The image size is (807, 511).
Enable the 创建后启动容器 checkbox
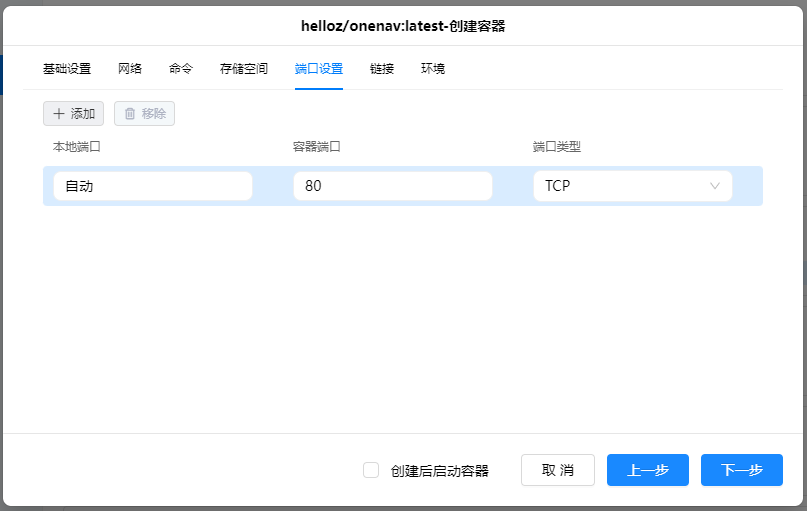pyautogui.click(x=371, y=470)
